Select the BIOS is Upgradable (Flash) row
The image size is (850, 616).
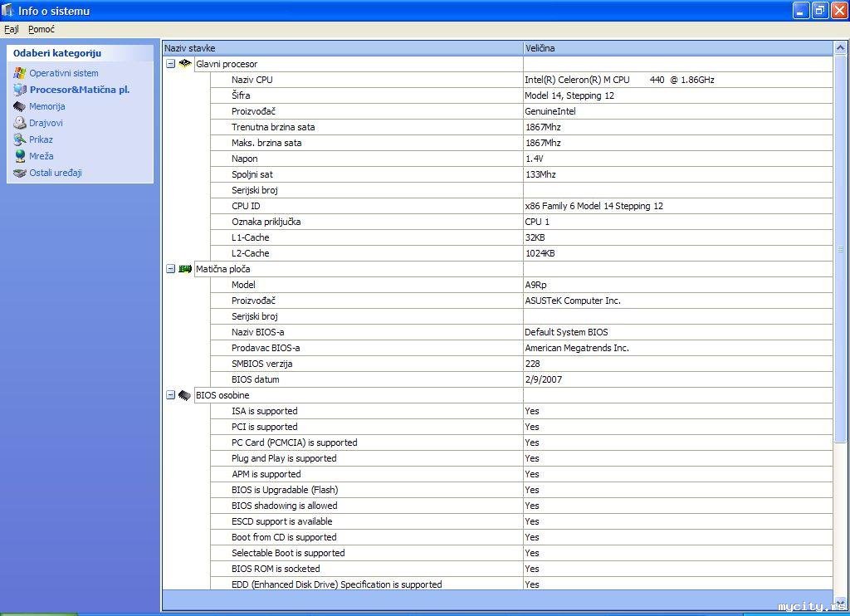(521, 490)
